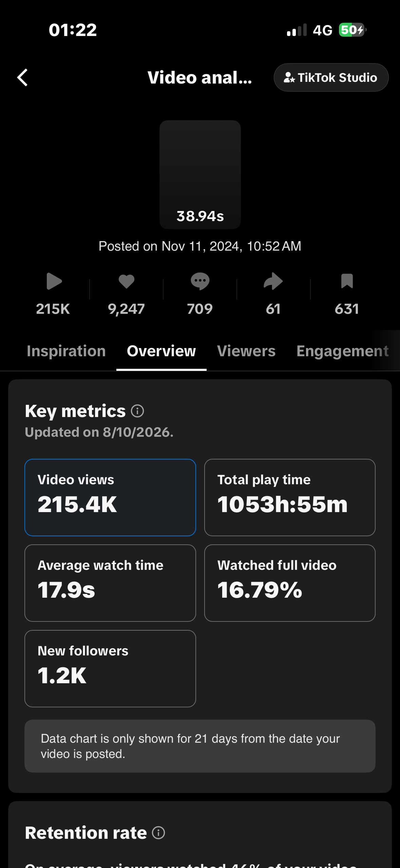Open the 38.94s video thumbnail
Image resolution: width=400 pixels, height=868 pixels.
click(x=200, y=175)
